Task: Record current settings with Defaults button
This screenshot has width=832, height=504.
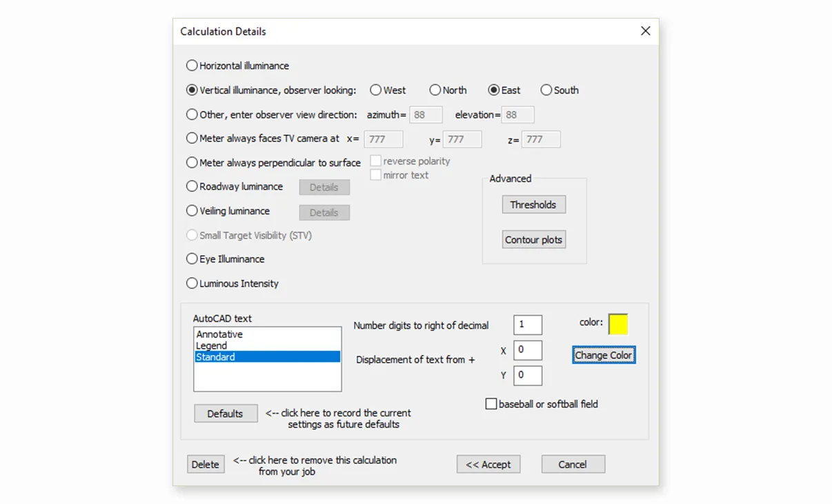Action: (226, 413)
